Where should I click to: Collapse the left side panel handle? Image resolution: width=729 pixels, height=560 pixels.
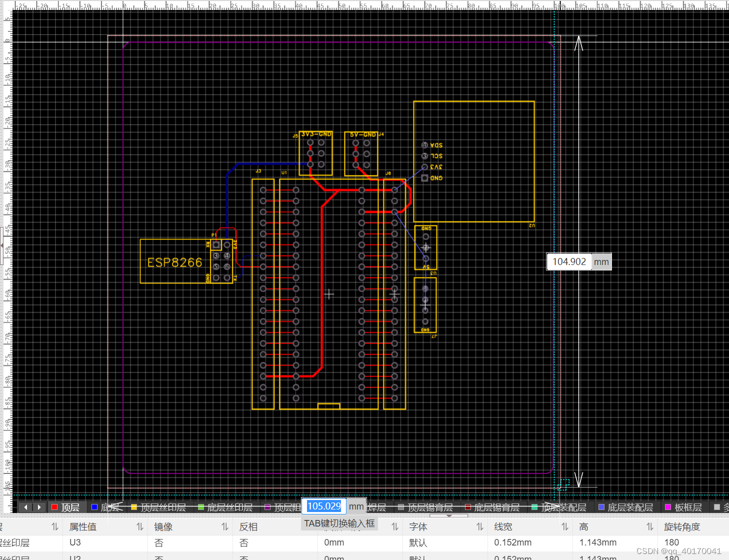(1, 245)
